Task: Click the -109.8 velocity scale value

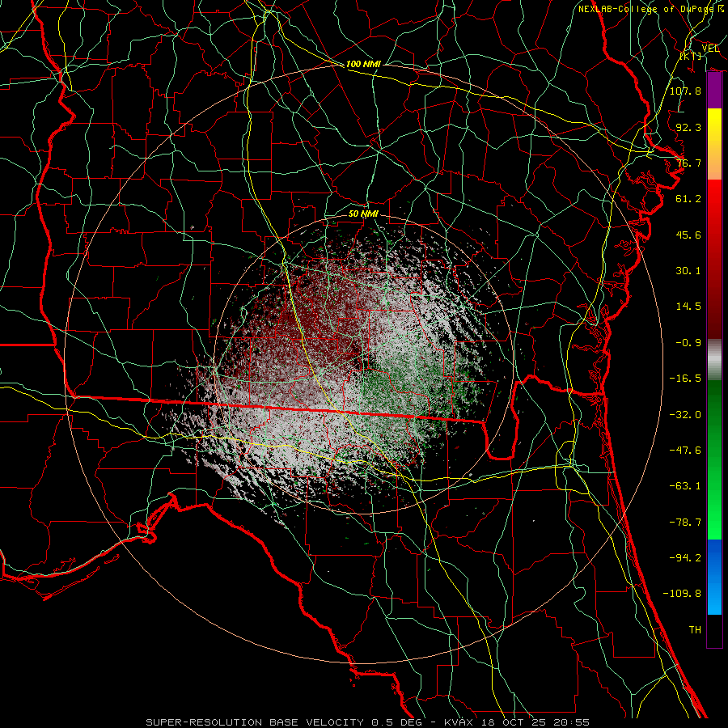Action: [x=682, y=594]
